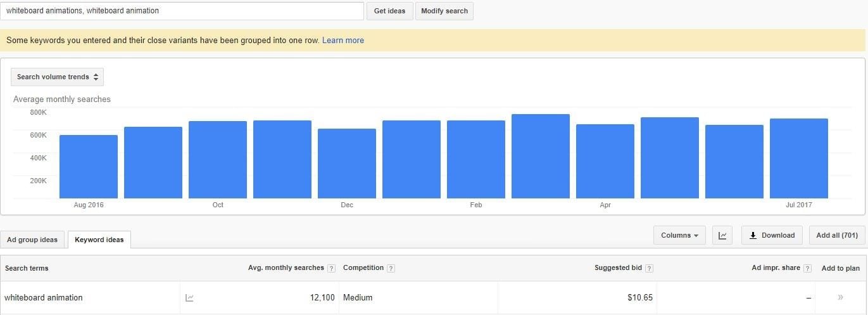
Task: Select the Keyword ideas tab
Action: tap(99, 240)
